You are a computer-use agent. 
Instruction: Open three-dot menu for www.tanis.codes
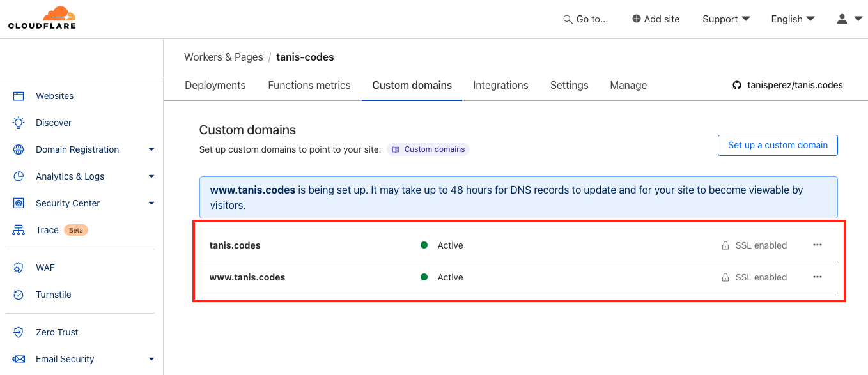coord(817,277)
